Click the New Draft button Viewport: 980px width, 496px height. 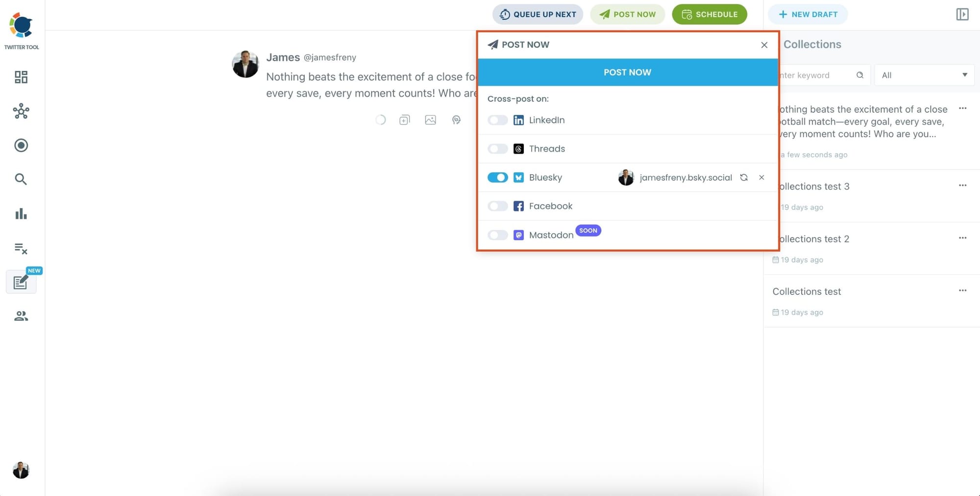tap(808, 14)
